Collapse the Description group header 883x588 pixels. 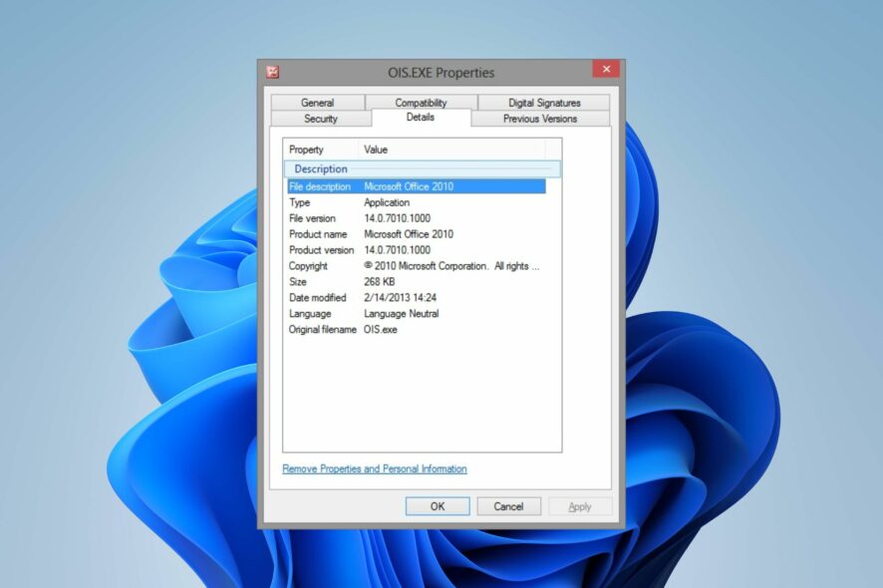422,169
